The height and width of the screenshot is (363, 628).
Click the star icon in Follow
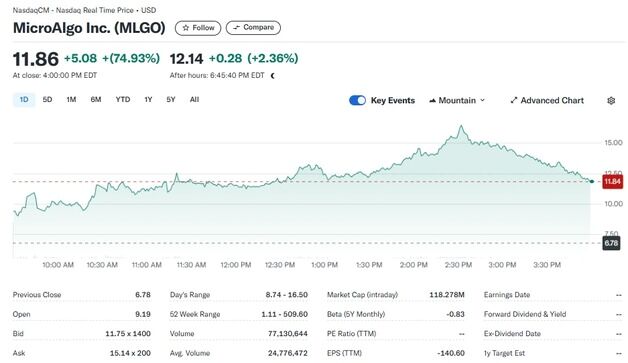click(185, 28)
